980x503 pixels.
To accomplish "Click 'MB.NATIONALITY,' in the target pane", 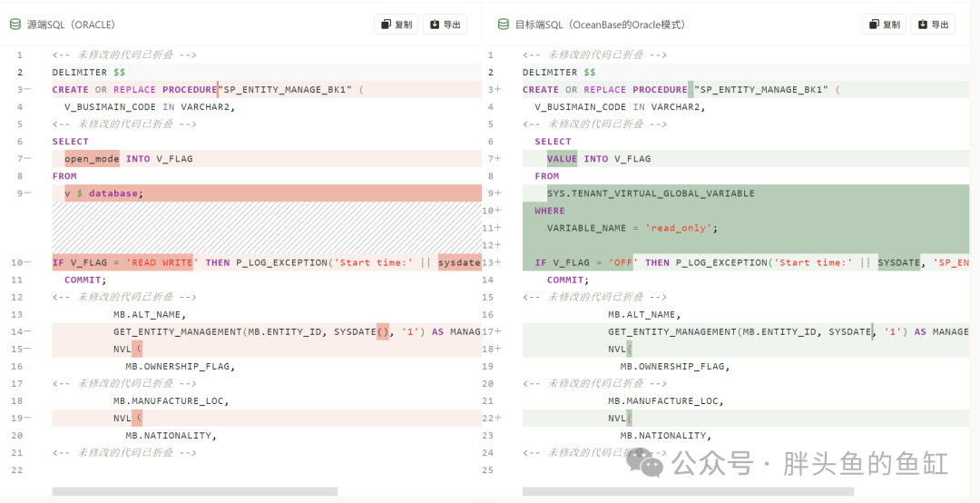I will pyautogui.click(x=666, y=436).
